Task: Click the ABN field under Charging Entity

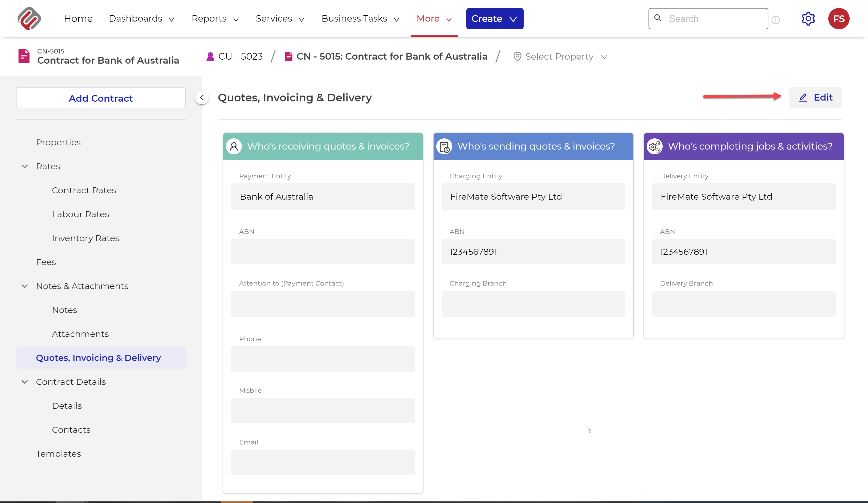Action: coord(533,252)
